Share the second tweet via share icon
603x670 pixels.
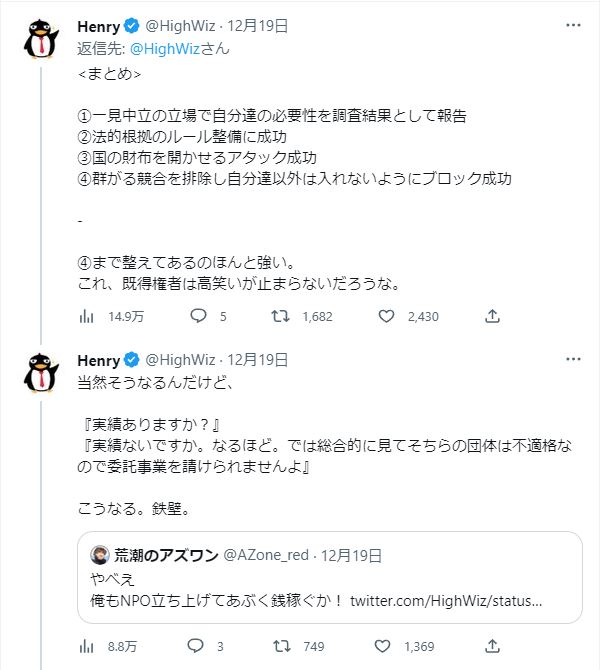tap(492, 646)
